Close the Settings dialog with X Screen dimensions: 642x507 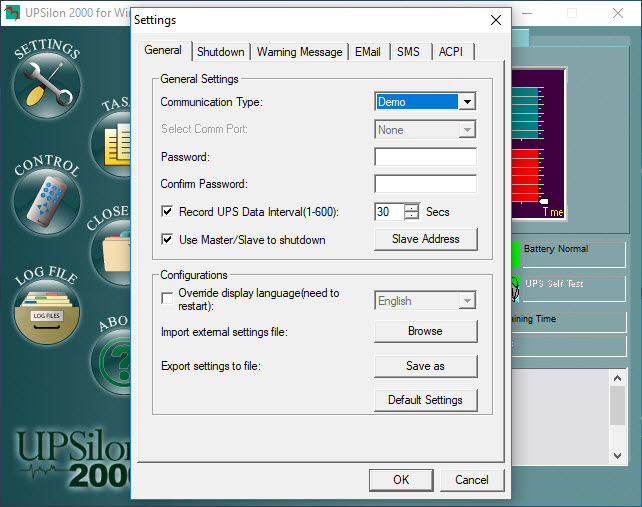tap(496, 20)
